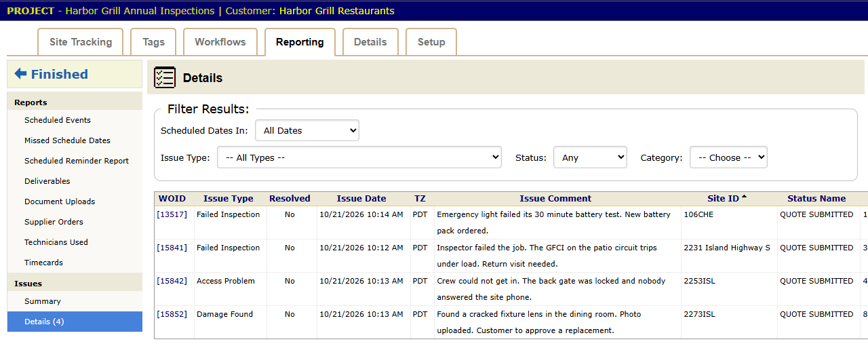The width and height of the screenshot is (868, 346).
Task: Click the GFCI patio circuit comment
Action: pyautogui.click(x=547, y=256)
